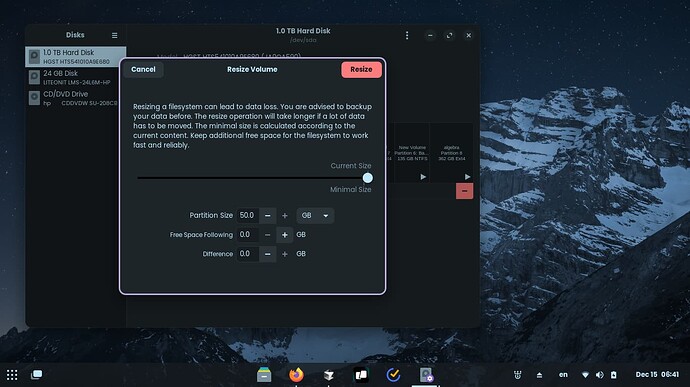Open the Disks hamburger menu

[114, 35]
